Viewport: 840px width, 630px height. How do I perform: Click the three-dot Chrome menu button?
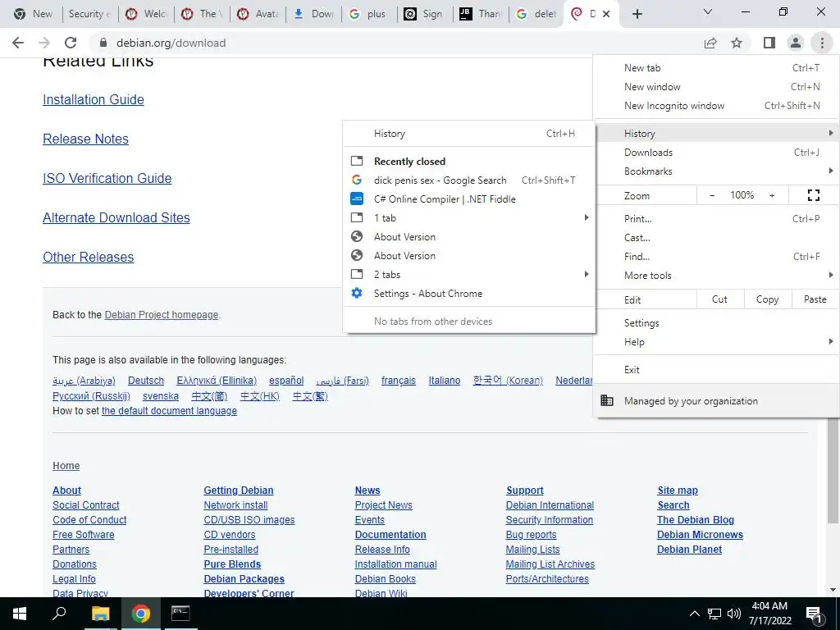point(822,43)
